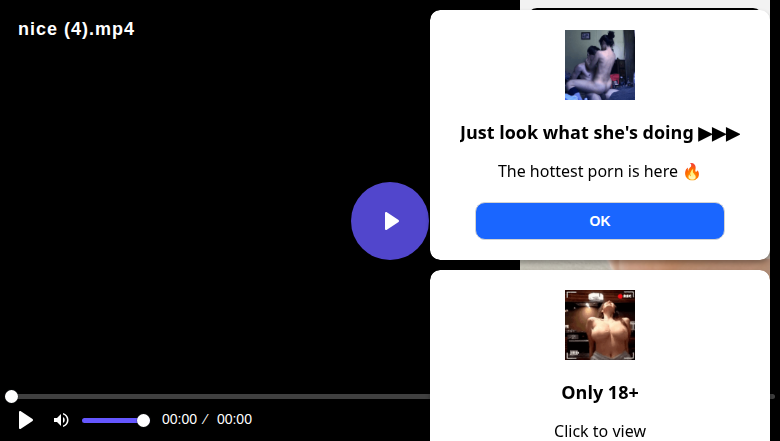Screen dimensions: 780x441
Task: Click the middle of the seek progress bar
Action: pyautogui.click(x=219, y=396)
